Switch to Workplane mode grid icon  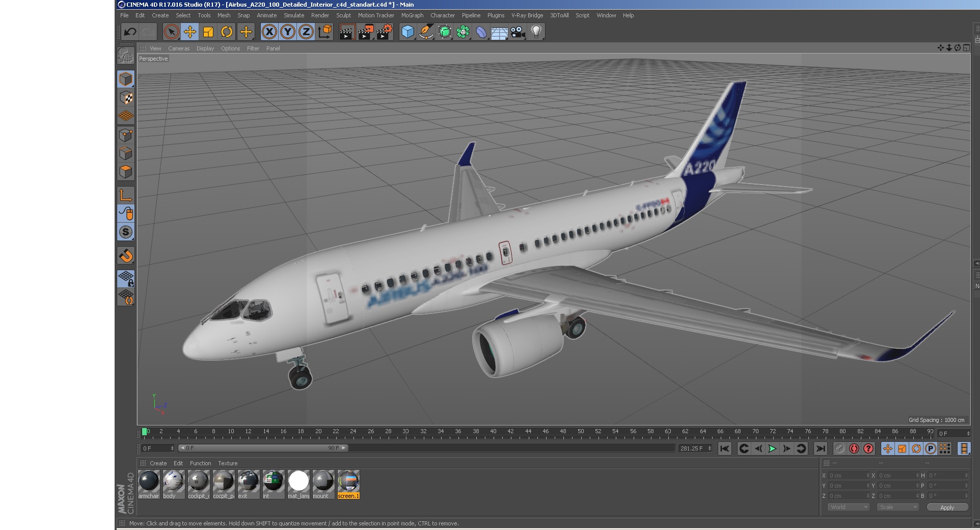(126, 116)
